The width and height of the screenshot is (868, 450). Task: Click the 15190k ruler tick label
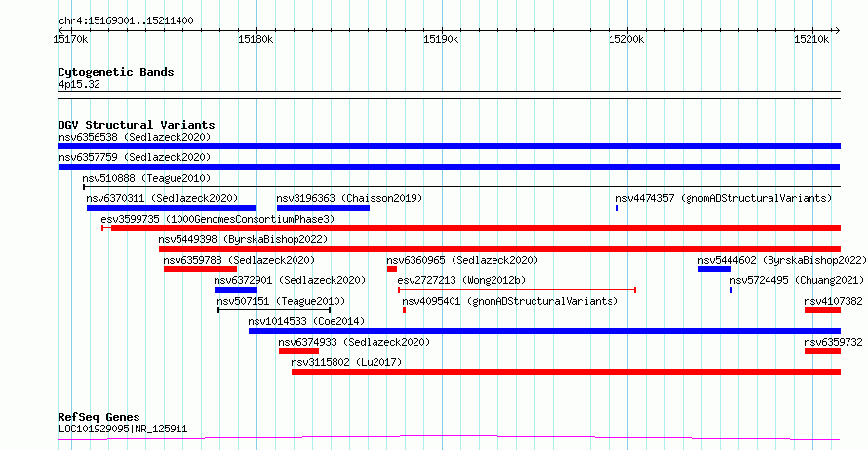(441, 40)
